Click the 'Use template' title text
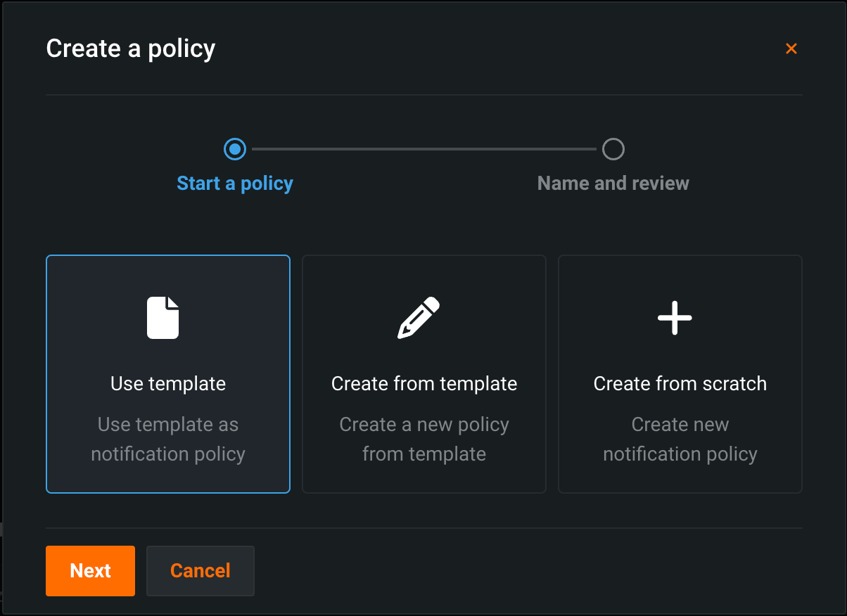Screen dimensions: 847x616 click(168, 384)
